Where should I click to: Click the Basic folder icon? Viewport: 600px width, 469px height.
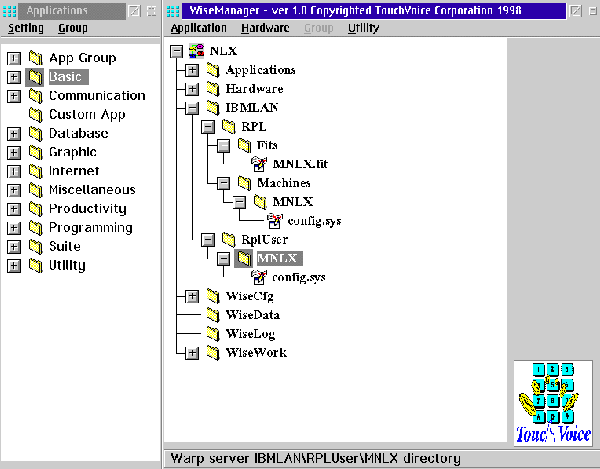(x=35, y=77)
